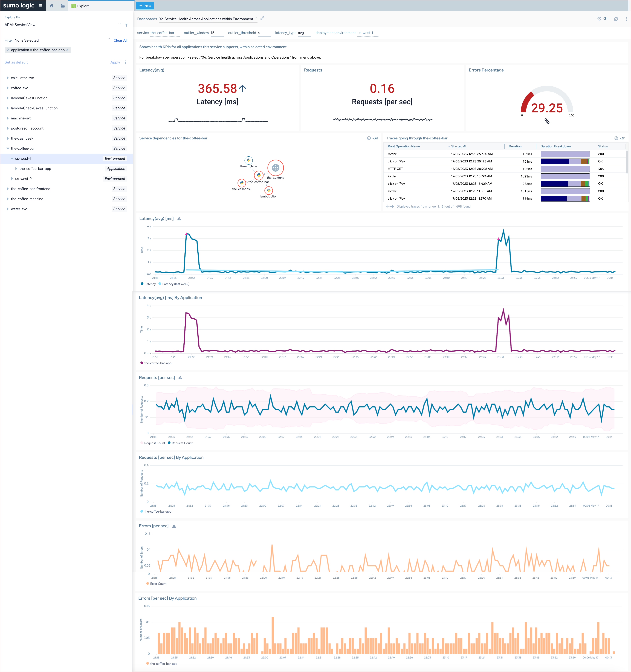Select the-coffee-bar-app application row

66,169
